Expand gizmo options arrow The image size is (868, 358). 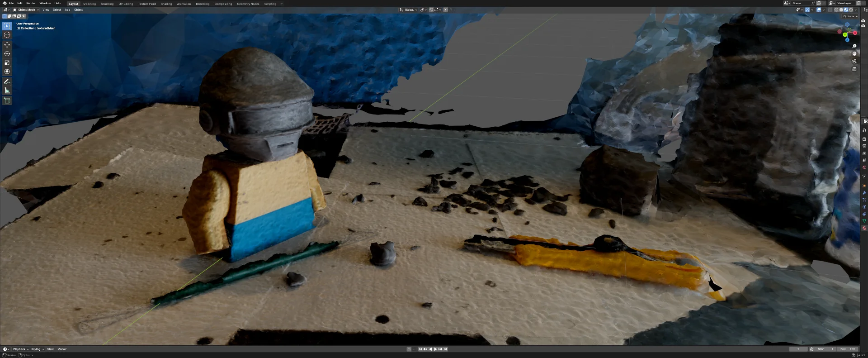click(812, 10)
